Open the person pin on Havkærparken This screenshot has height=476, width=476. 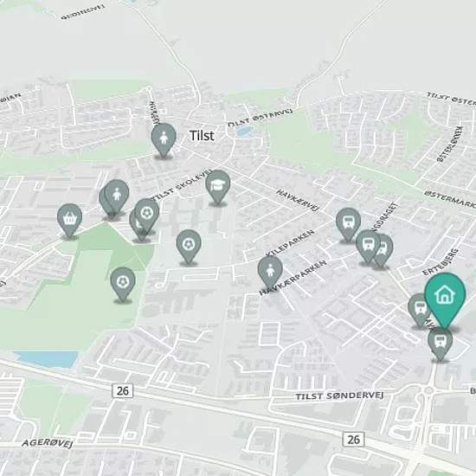270,271
